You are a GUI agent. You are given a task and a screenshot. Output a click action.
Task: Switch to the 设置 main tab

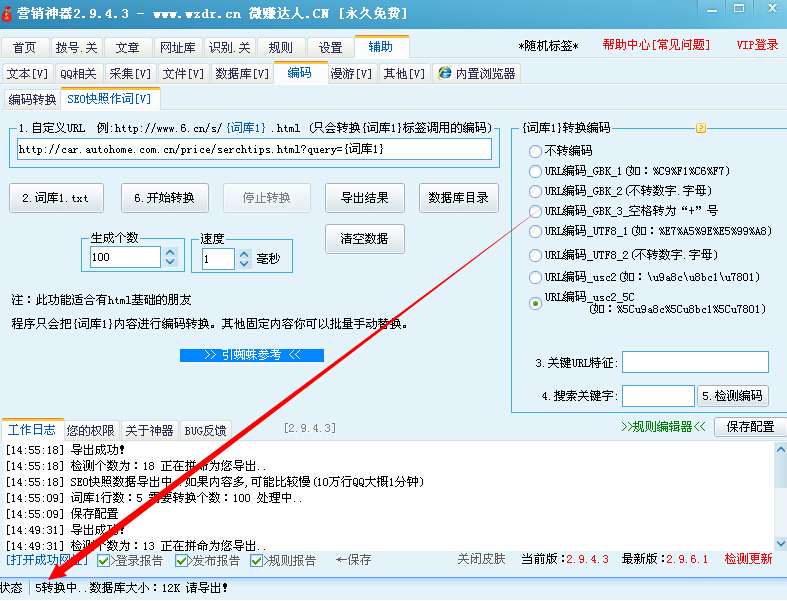click(330, 47)
